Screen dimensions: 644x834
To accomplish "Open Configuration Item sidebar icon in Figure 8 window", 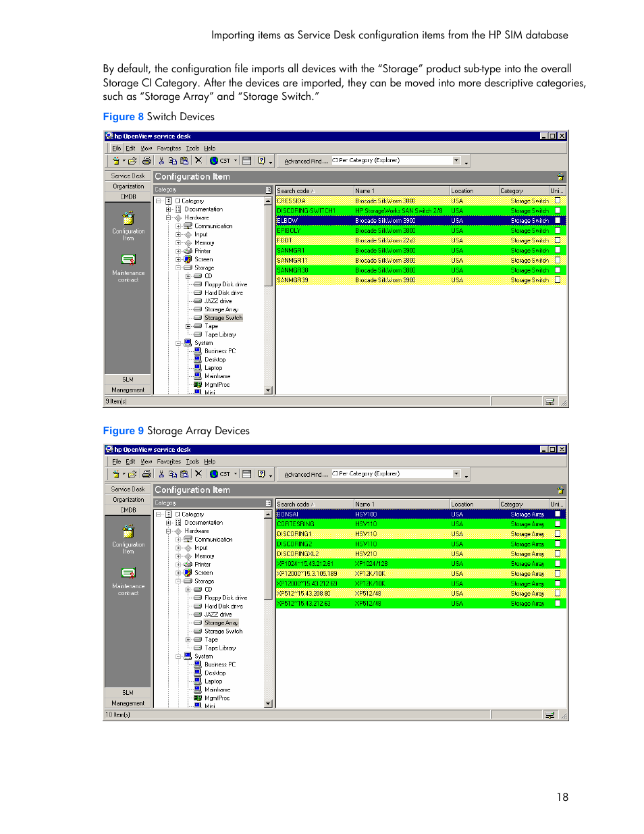I will point(128,218).
